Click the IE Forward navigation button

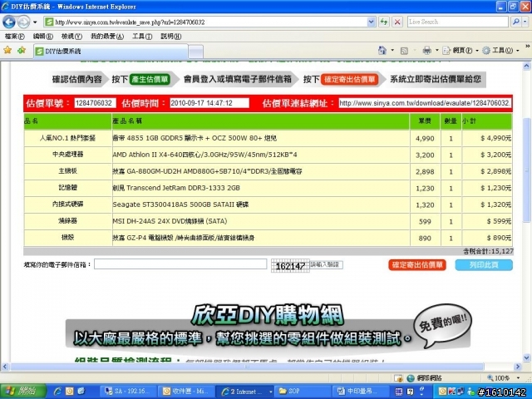(23, 22)
